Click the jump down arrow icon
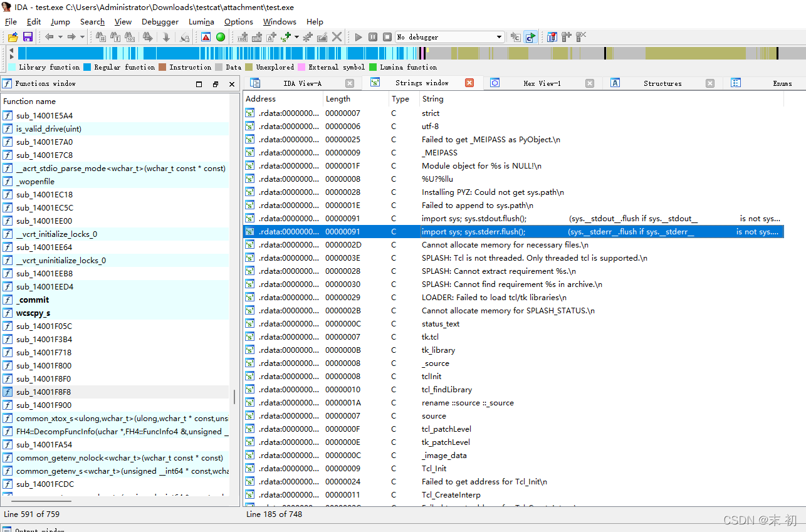This screenshot has width=806, height=532. [x=166, y=37]
